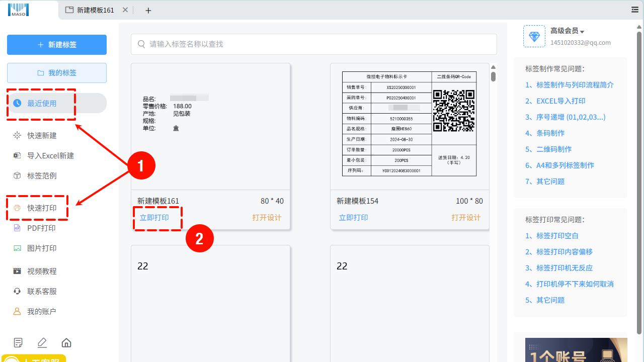Click the 视频教程 video icon
Viewport: 644px width, 362px height.
tap(17, 271)
